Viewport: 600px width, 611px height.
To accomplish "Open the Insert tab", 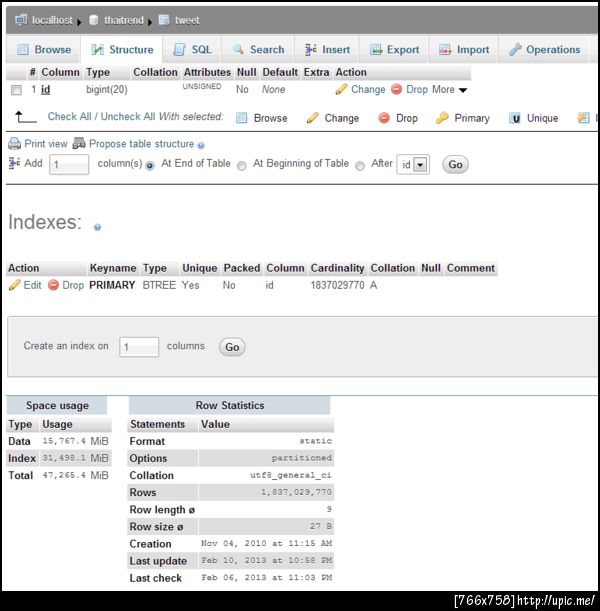I will click(327, 49).
